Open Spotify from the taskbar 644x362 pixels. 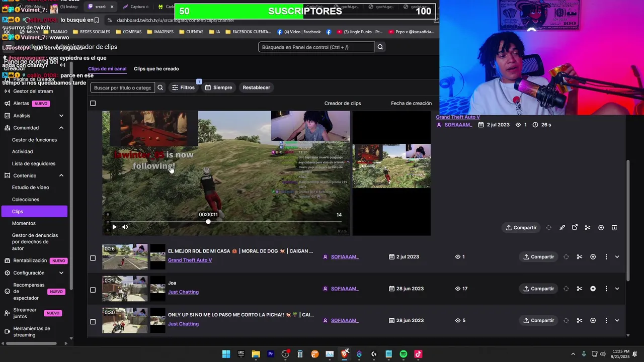tap(404, 354)
